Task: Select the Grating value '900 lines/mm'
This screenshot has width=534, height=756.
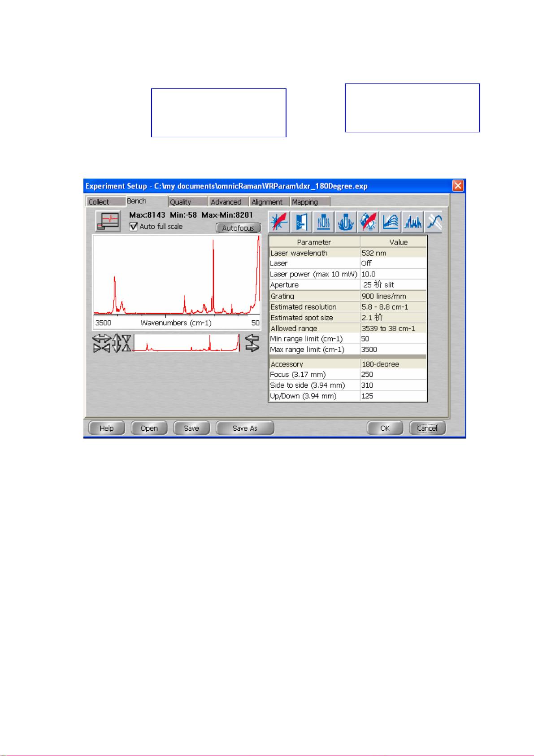Action: coord(393,296)
